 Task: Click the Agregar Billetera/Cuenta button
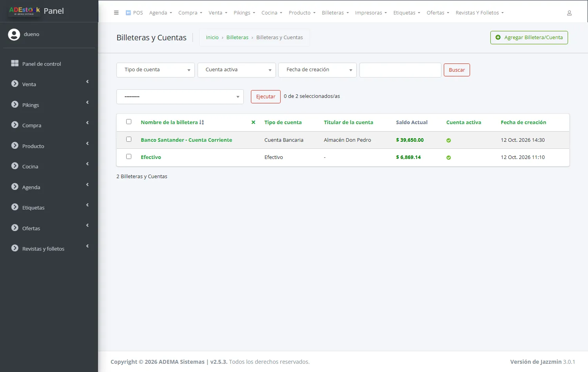coord(529,38)
